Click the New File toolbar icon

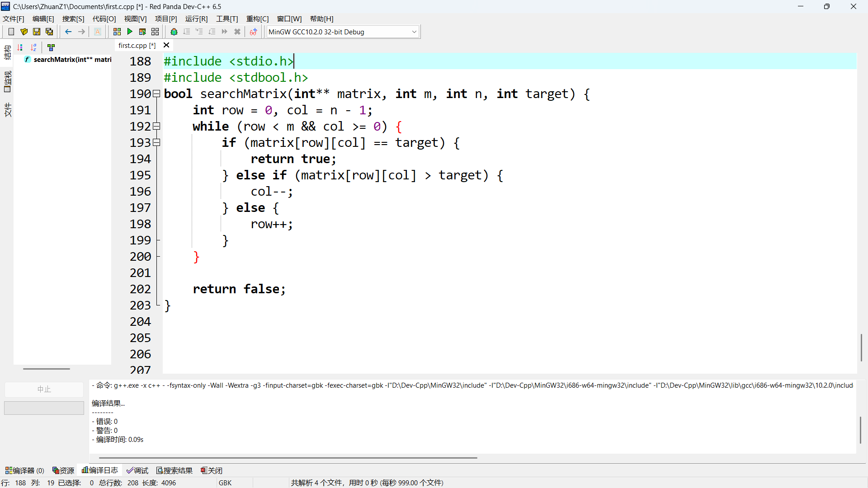coord(11,32)
